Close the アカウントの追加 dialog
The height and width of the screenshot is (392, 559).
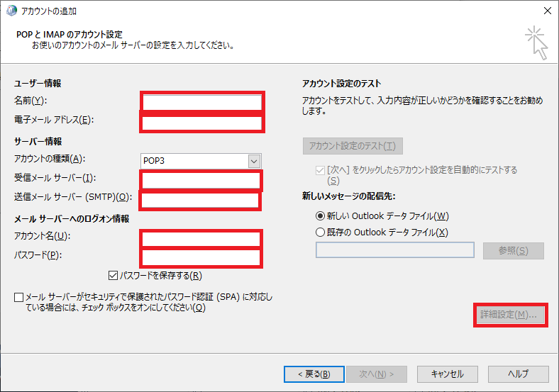548,11
